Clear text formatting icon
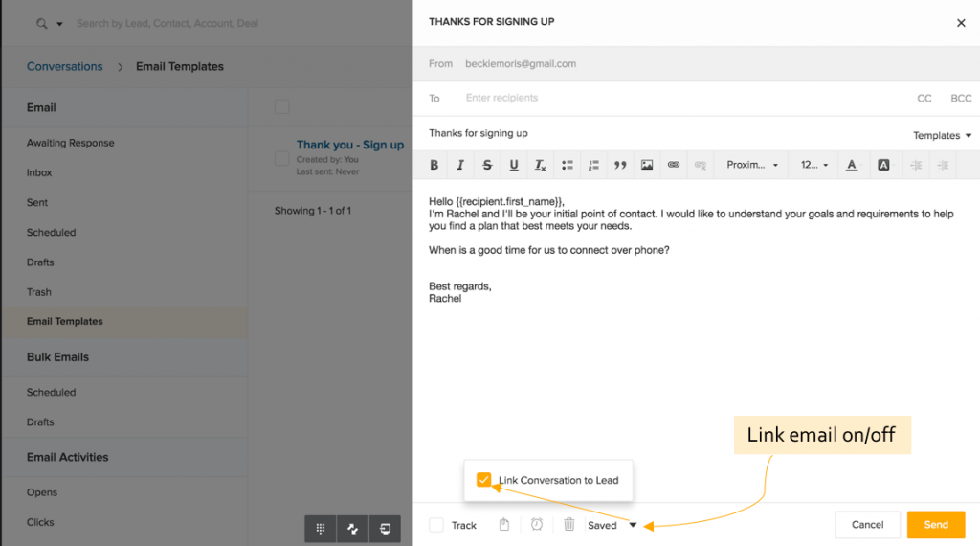The width and height of the screenshot is (980, 546). click(540, 165)
